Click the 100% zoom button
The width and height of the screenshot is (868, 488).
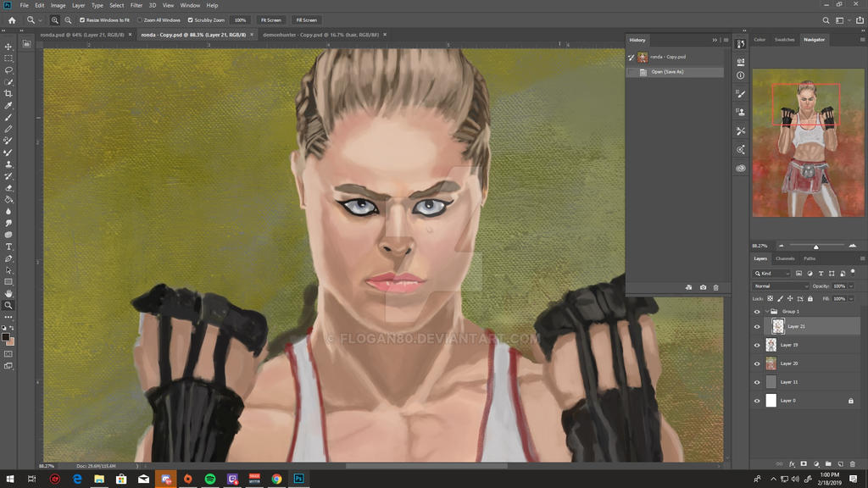coord(240,20)
